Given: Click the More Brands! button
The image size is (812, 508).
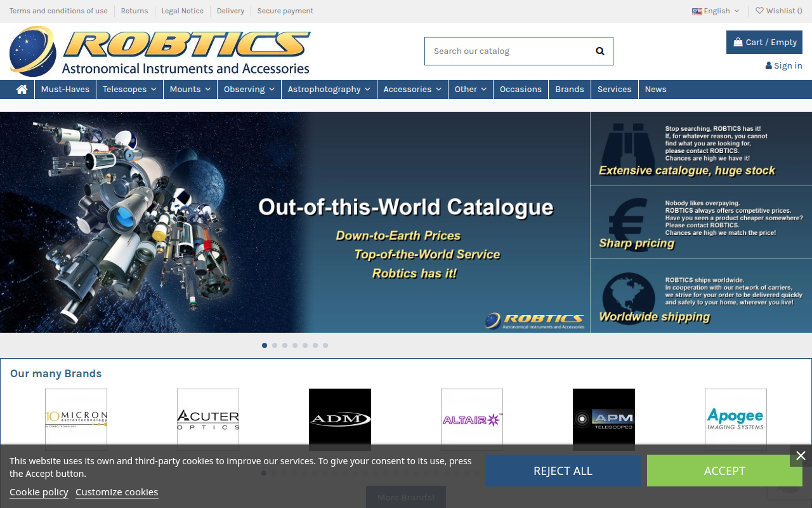Looking at the screenshot, I should 406,497.
